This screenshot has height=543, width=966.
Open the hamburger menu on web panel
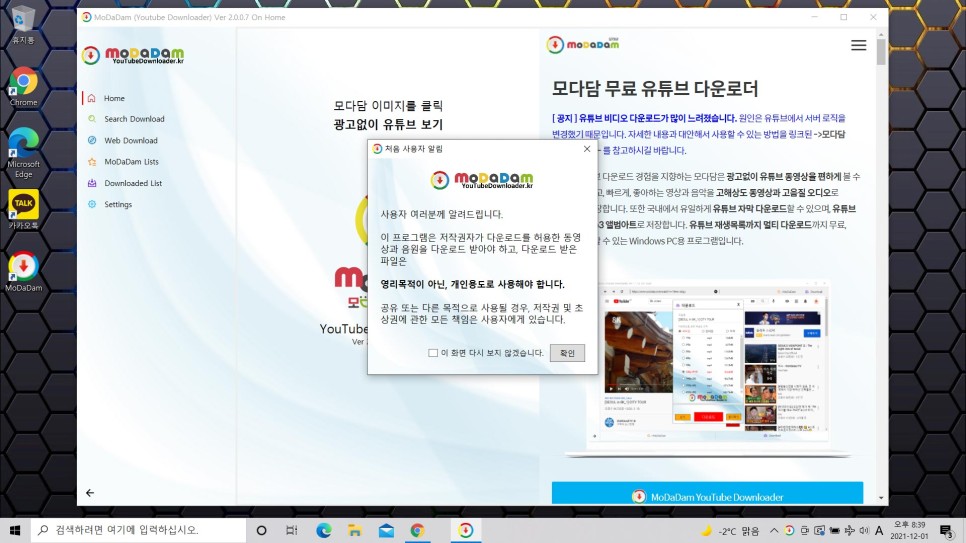pyautogui.click(x=858, y=46)
